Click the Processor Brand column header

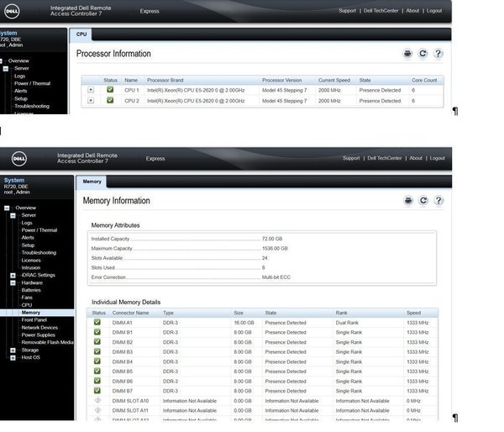point(165,80)
